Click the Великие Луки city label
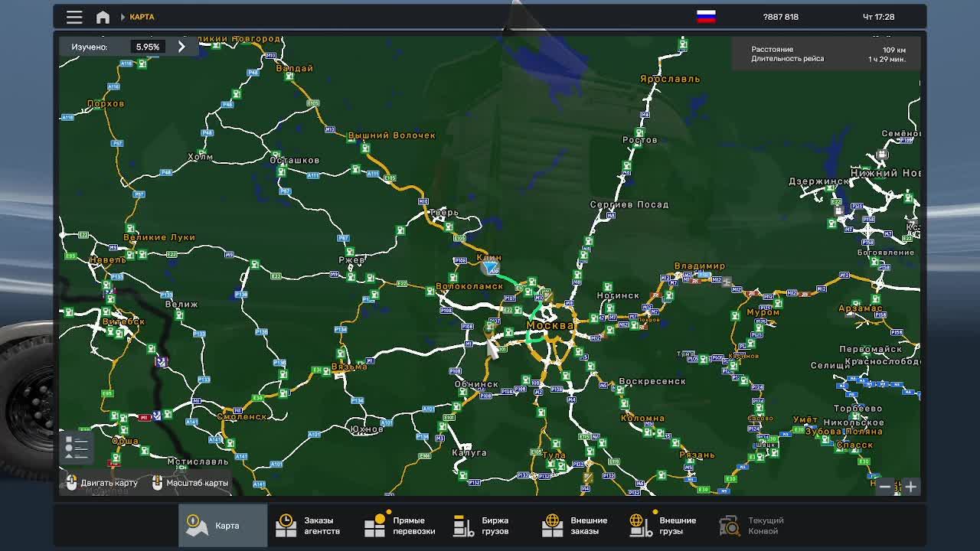The width and height of the screenshot is (980, 551). (159, 237)
